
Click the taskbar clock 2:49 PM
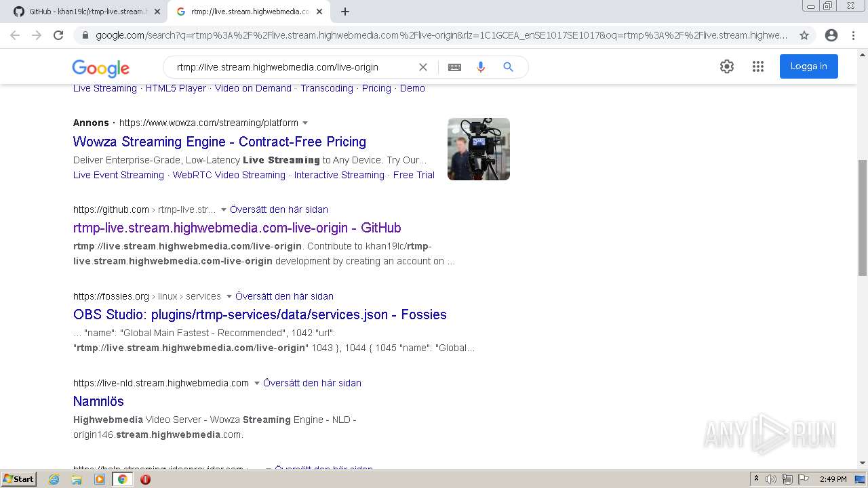[x=833, y=479]
